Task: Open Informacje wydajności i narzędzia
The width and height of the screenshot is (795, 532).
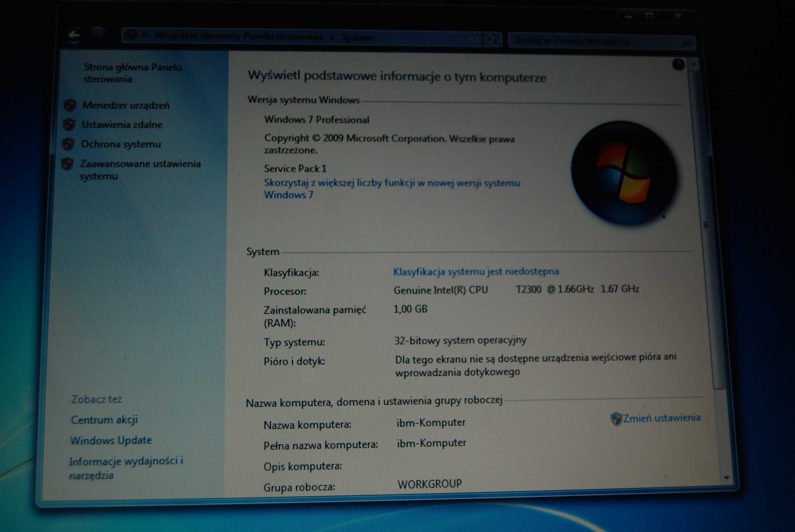Action: pyautogui.click(x=126, y=468)
